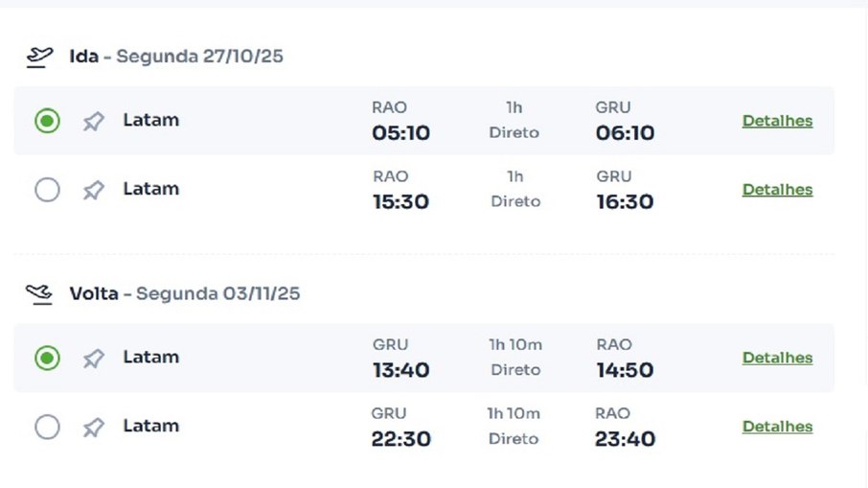Open Detalhes for the 15:30 flight

tap(777, 190)
